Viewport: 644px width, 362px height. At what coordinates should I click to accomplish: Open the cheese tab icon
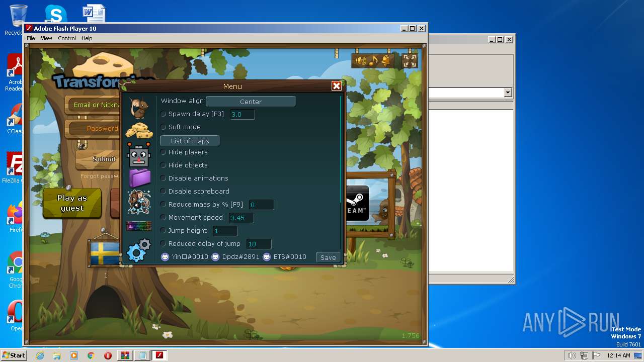(x=139, y=130)
